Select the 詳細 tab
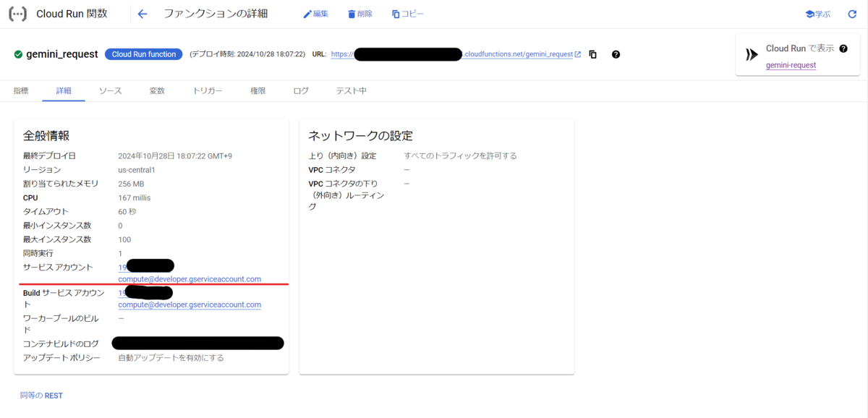This screenshot has width=868, height=418. click(64, 91)
